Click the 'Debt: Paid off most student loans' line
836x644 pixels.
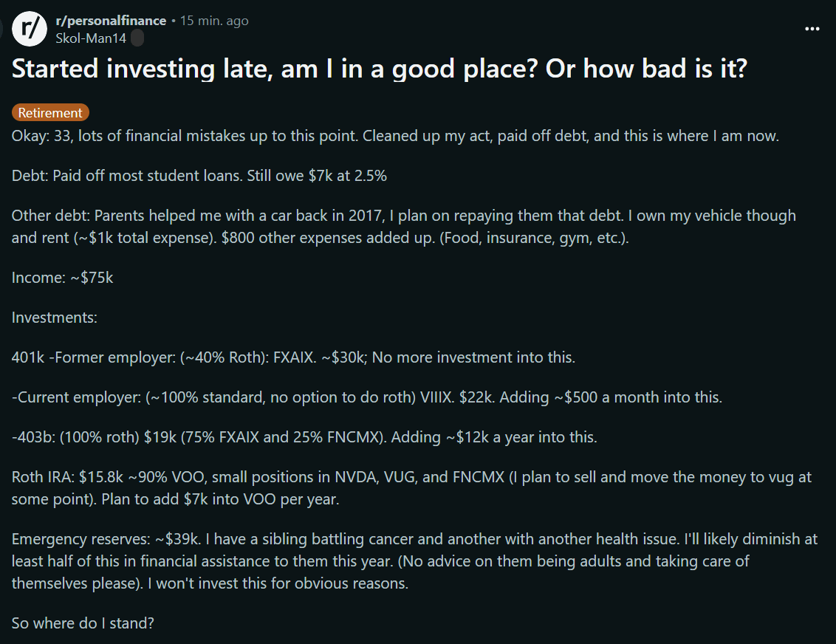pyautogui.click(x=199, y=176)
